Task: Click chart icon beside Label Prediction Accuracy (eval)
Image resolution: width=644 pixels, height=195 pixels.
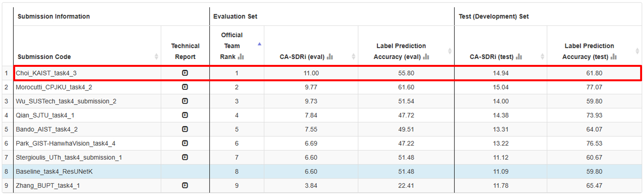Action: tap(426, 57)
